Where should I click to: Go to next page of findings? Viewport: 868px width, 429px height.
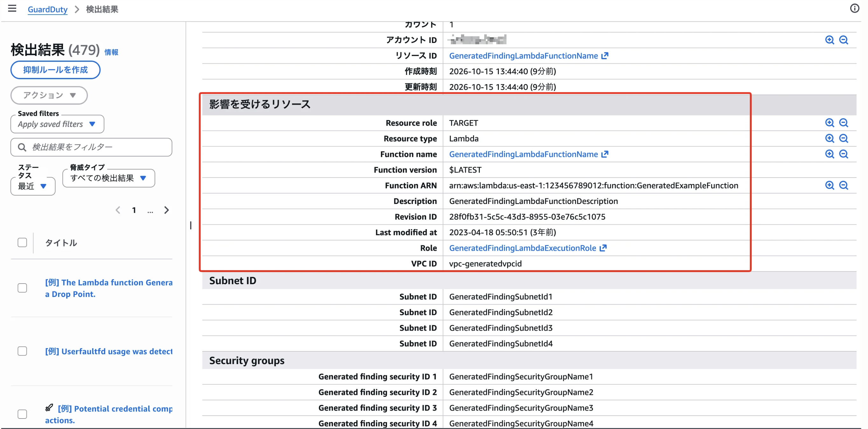[x=167, y=210]
